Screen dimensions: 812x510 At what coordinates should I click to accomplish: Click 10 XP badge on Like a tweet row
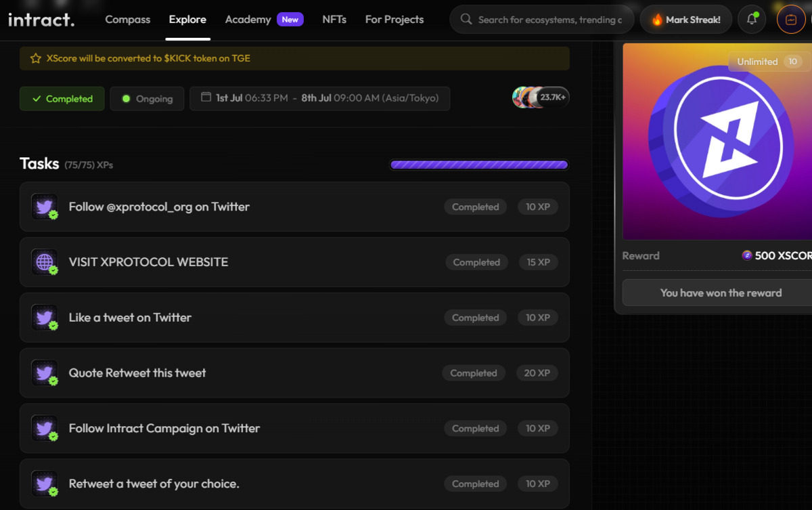[538, 318]
